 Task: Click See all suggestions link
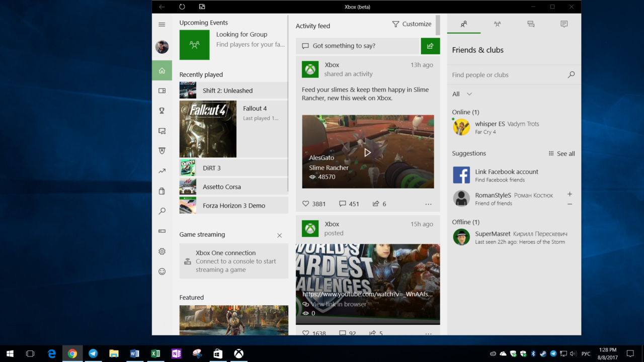point(561,154)
